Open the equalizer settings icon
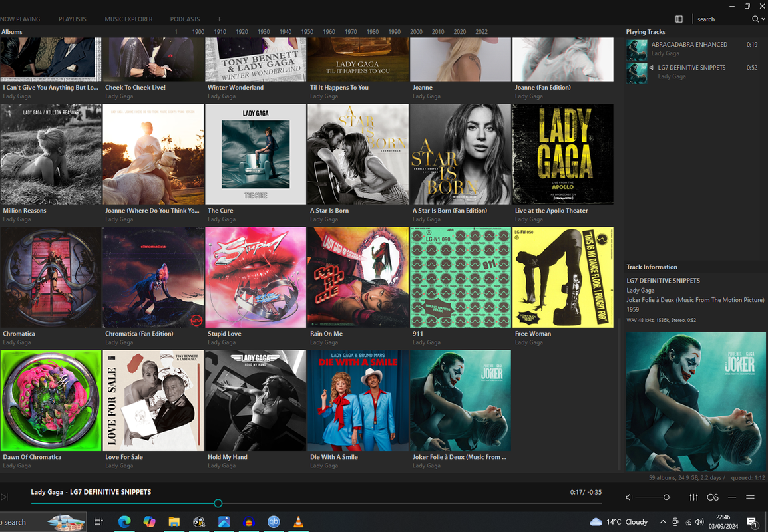Image resolution: width=768 pixels, height=532 pixels. point(693,497)
